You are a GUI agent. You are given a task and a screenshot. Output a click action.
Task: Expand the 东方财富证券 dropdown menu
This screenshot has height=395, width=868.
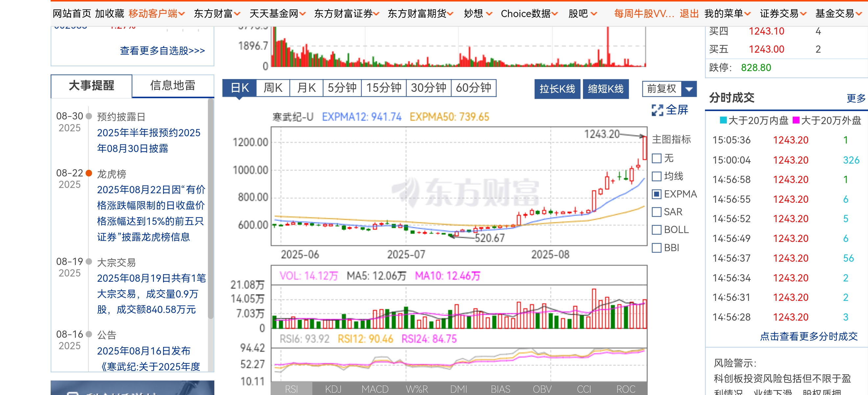[x=376, y=14]
